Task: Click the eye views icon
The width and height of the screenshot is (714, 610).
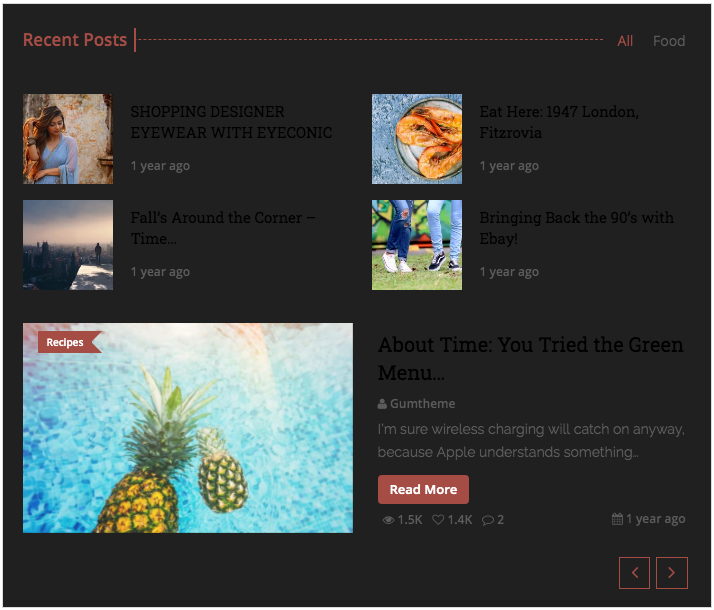Action: (x=388, y=520)
